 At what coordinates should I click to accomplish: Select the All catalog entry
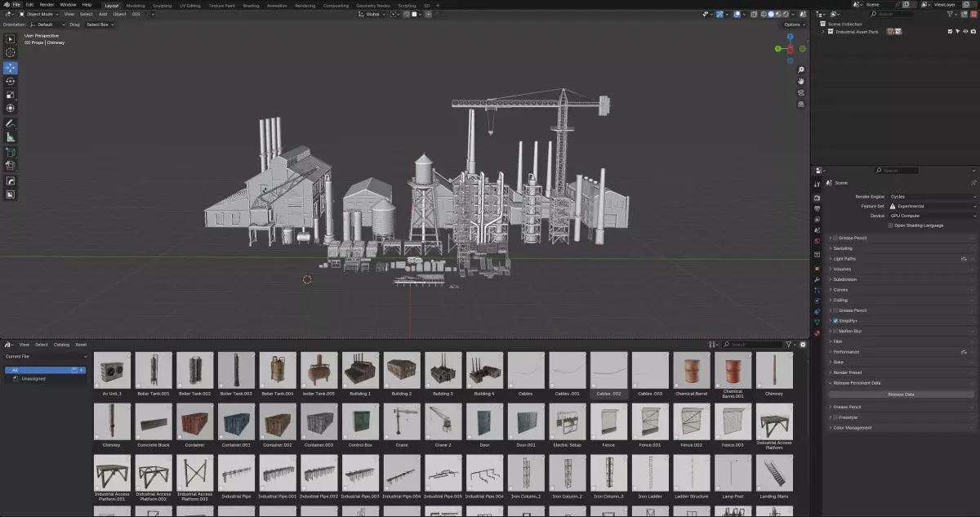[x=46, y=370]
